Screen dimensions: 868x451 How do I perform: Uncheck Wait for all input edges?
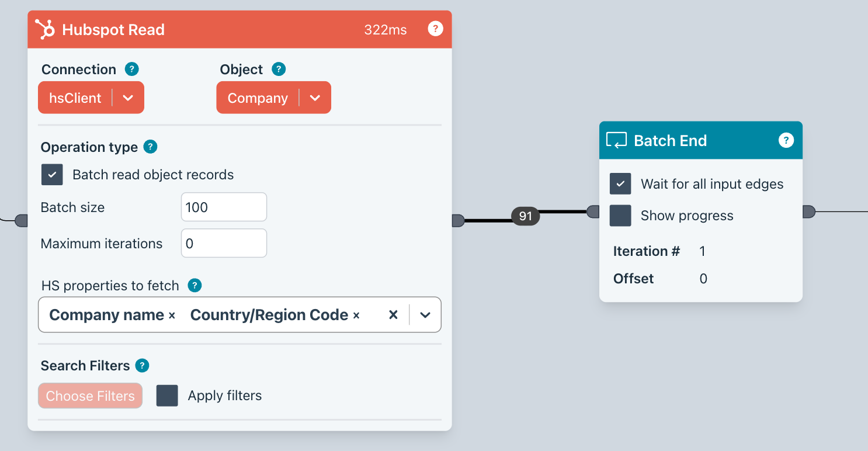pyautogui.click(x=620, y=183)
